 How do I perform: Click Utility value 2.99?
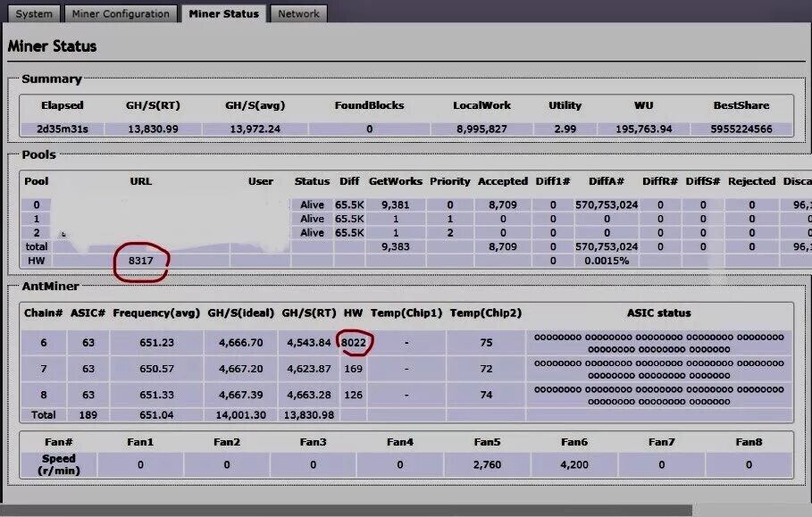tap(565, 129)
